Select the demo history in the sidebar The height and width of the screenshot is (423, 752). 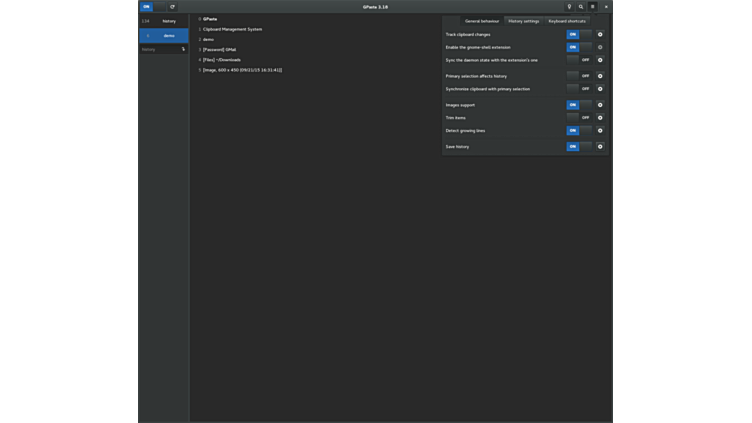click(164, 35)
